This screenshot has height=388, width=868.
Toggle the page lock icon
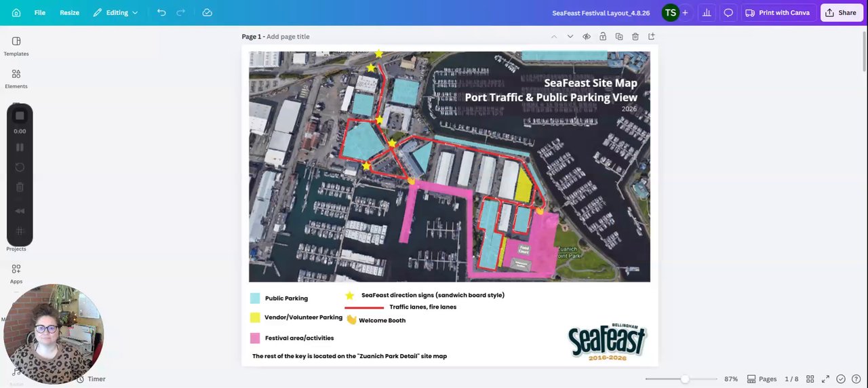click(603, 37)
